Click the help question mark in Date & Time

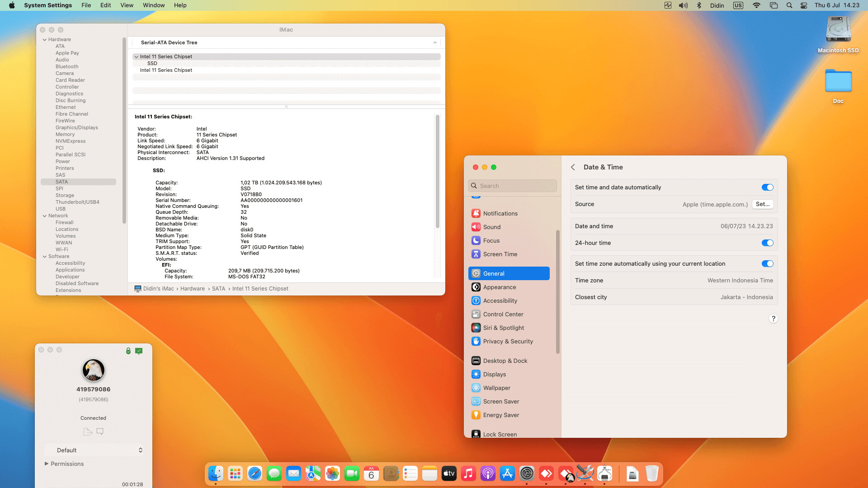click(773, 319)
